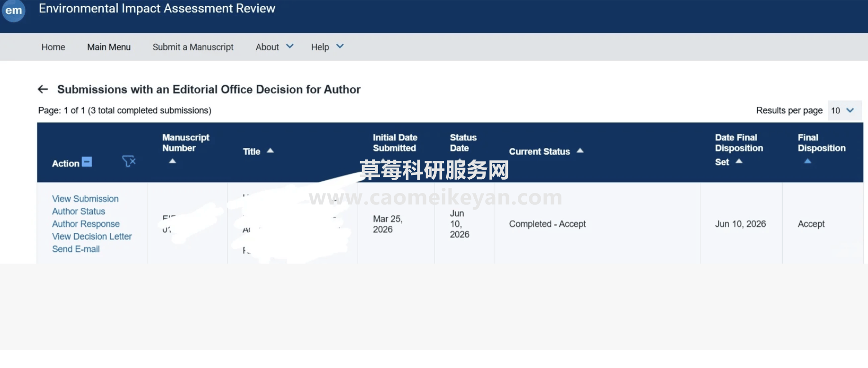Open the Main Menu

(x=109, y=47)
